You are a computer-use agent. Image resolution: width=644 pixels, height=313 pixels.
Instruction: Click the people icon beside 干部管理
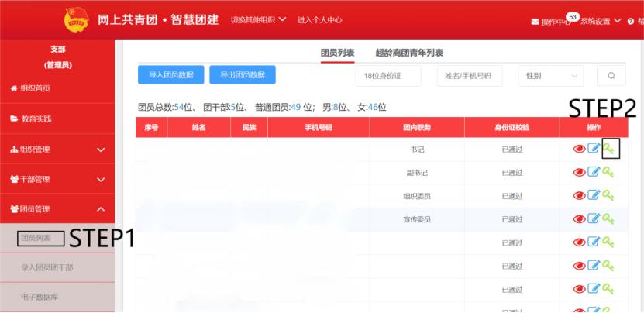tap(14, 180)
